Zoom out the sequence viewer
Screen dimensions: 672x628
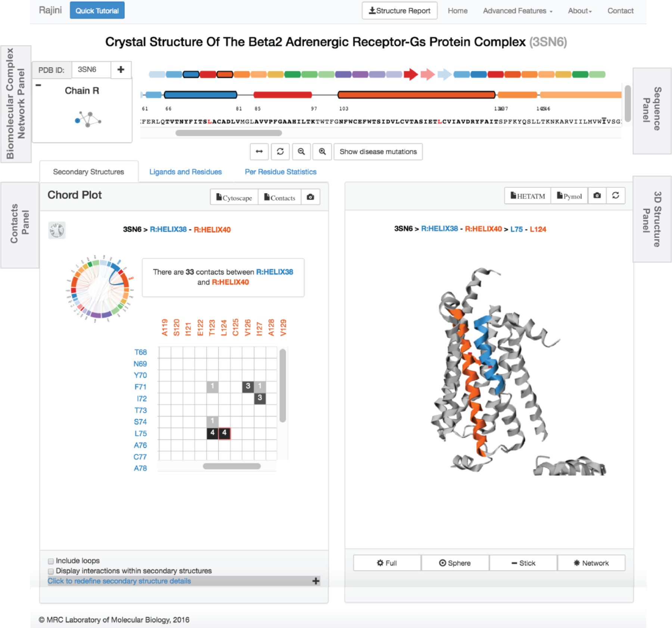[x=301, y=151]
